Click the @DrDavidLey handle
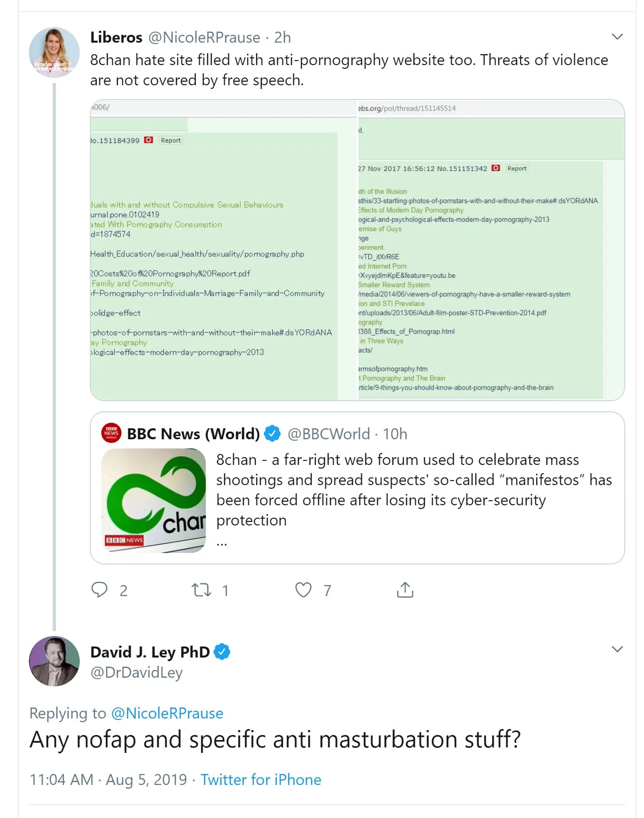The height and width of the screenshot is (818, 644). click(137, 672)
